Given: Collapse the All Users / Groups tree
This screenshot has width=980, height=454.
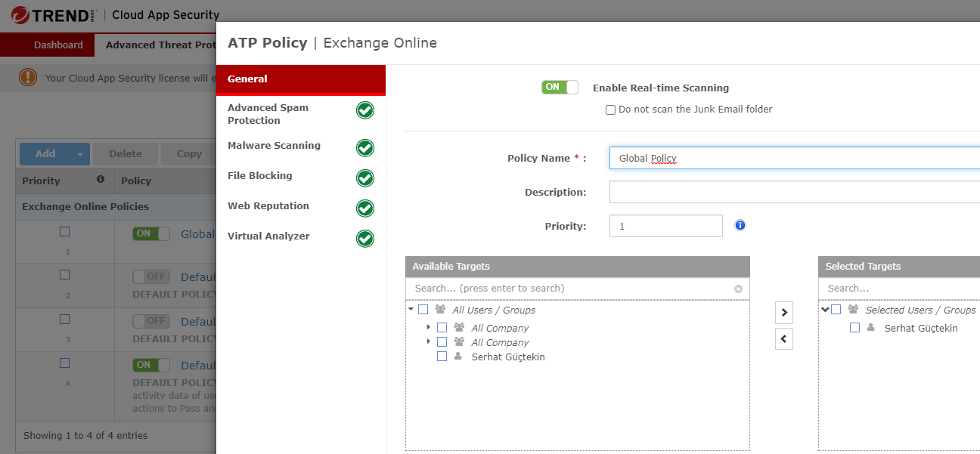Looking at the screenshot, I should (411, 309).
